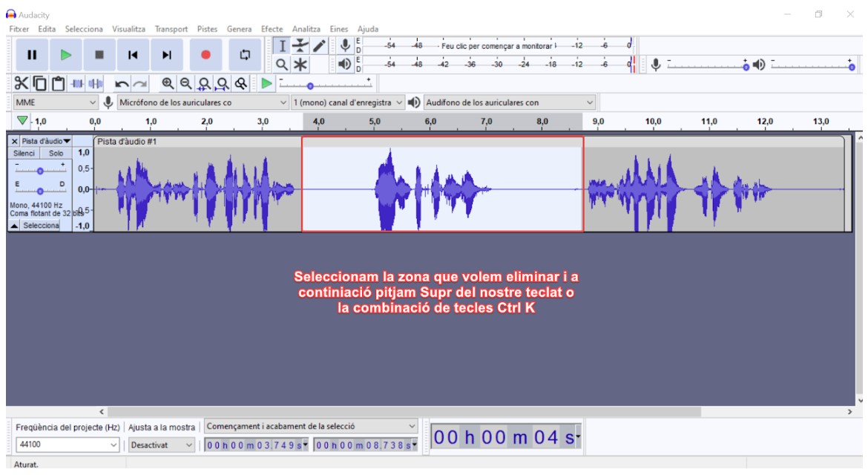The image size is (868, 475).
Task: Toggle the Solo button on track
Action: [56, 153]
